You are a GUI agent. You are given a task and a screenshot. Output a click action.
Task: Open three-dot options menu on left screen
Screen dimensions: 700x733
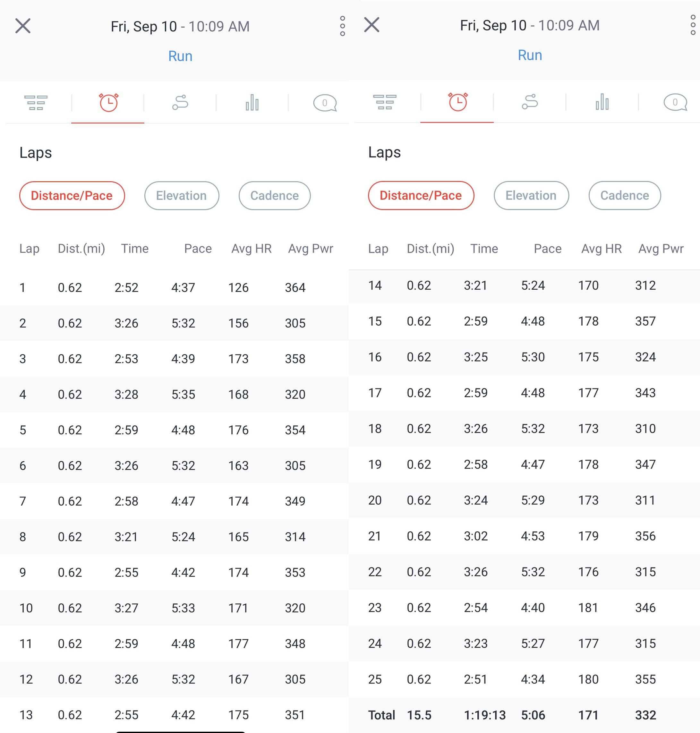[x=342, y=26]
